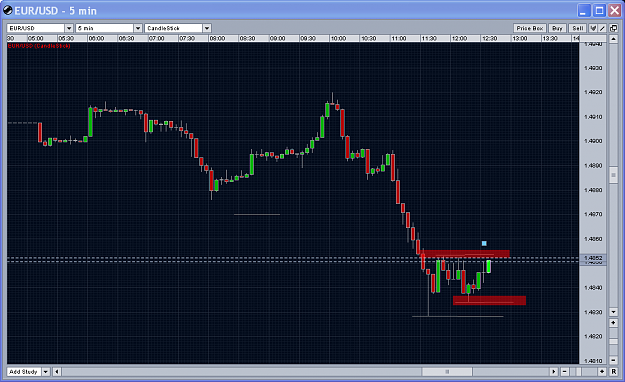This screenshot has height=382, width=625.
Task: Click the application icon in the title bar
Action: pos(8,10)
